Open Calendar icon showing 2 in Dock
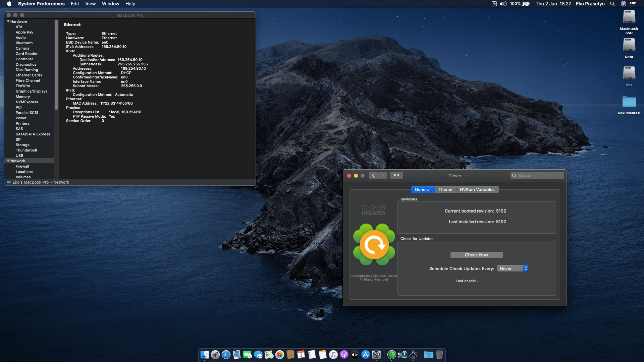This screenshot has width=644, height=362. [x=301, y=355]
